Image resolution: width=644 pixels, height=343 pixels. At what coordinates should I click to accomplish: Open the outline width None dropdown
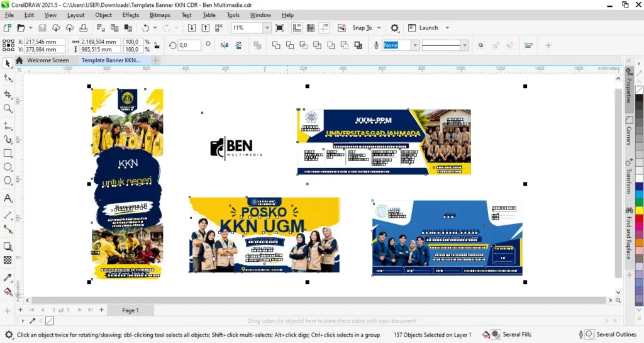[x=415, y=45]
